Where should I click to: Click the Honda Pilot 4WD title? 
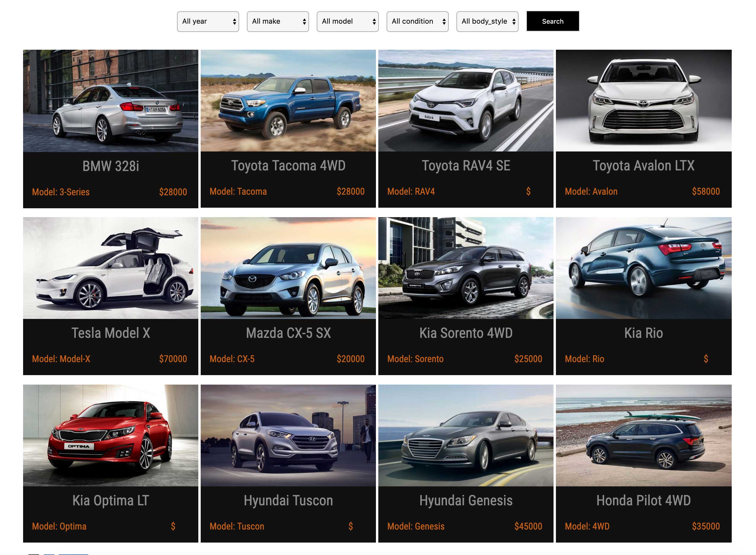point(644,501)
